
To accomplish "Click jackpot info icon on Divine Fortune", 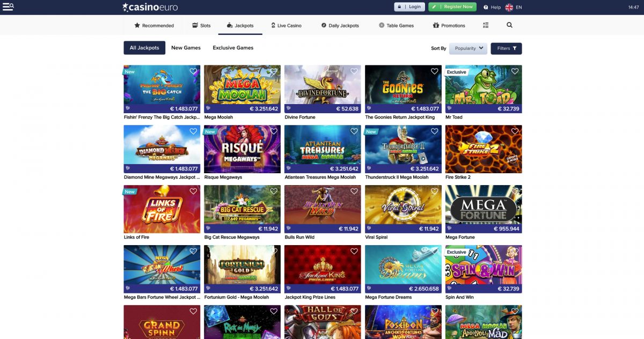I will (x=289, y=108).
